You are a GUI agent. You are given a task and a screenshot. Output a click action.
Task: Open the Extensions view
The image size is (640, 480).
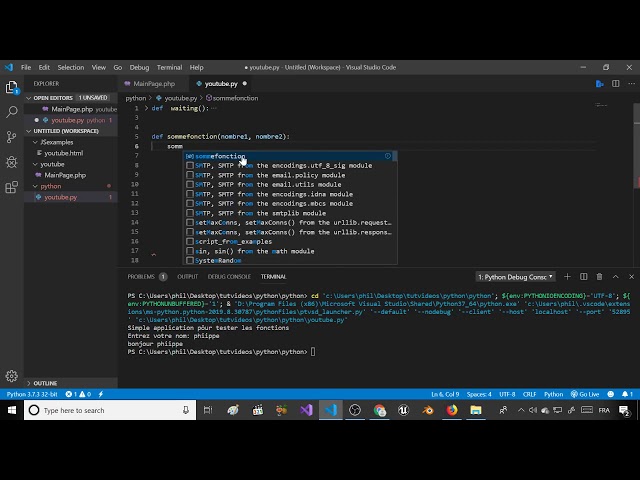(x=12, y=187)
